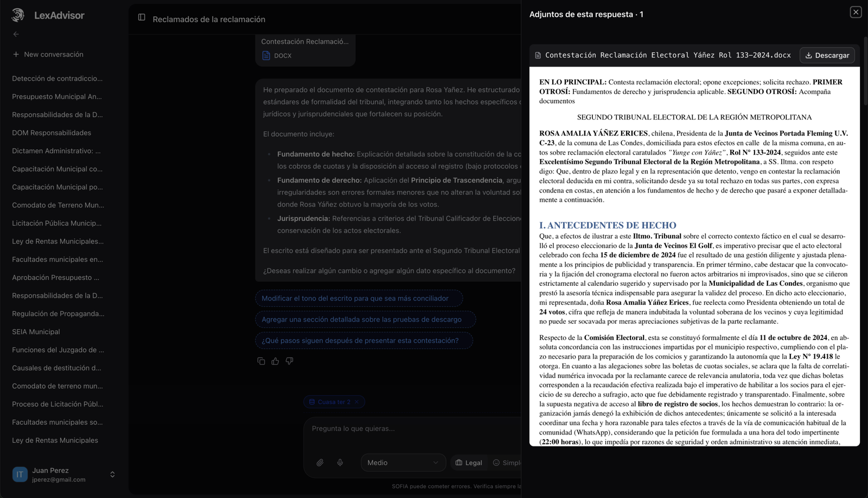Open Licitación Pública Municip... conversation

click(x=57, y=223)
